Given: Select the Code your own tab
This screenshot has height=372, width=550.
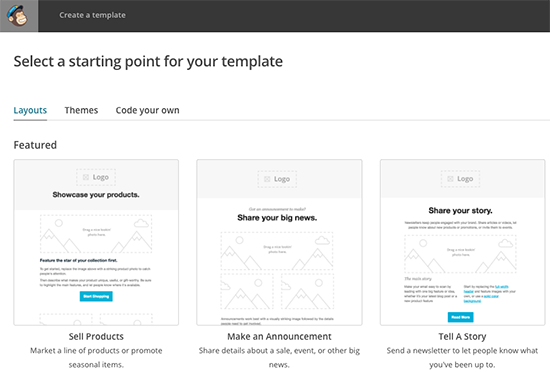Looking at the screenshot, I should [147, 110].
